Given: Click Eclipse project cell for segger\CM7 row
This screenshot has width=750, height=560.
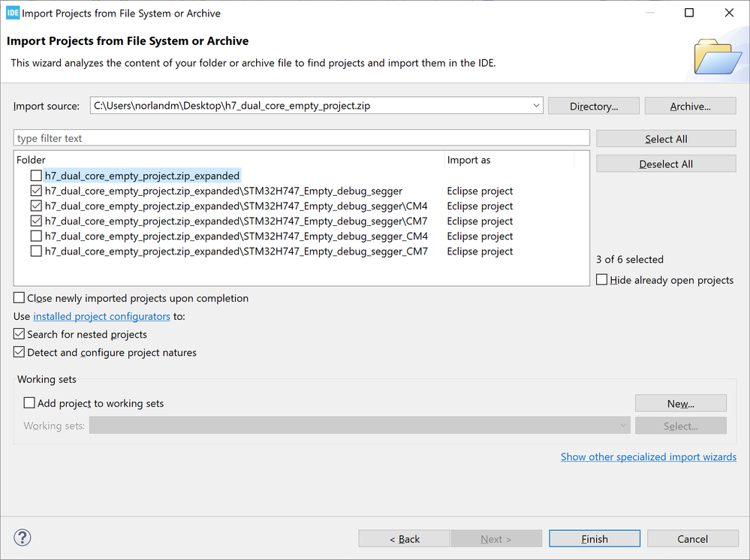Looking at the screenshot, I should 480,221.
